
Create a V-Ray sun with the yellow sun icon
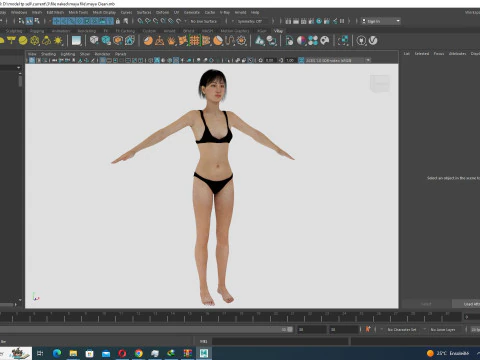point(58,41)
